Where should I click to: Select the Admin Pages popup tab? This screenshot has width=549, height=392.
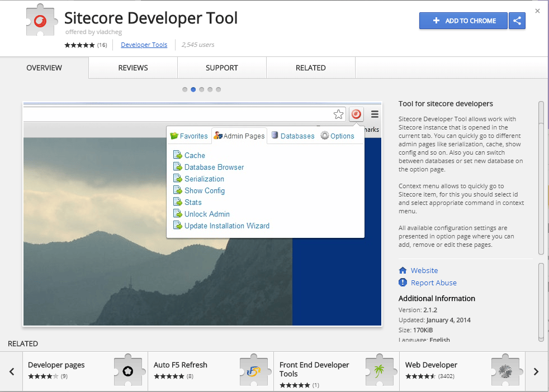(239, 136)
